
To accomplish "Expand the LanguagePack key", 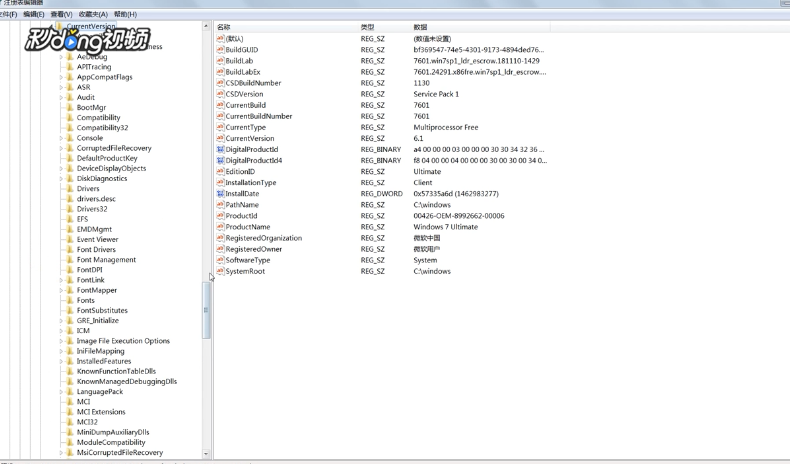I will (61, 391).
